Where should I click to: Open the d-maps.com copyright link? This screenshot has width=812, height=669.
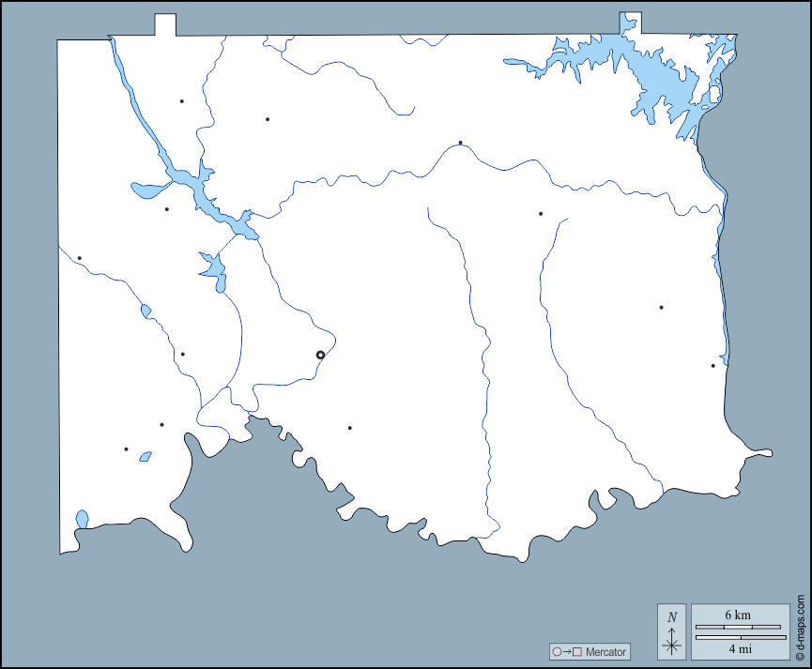801,625
